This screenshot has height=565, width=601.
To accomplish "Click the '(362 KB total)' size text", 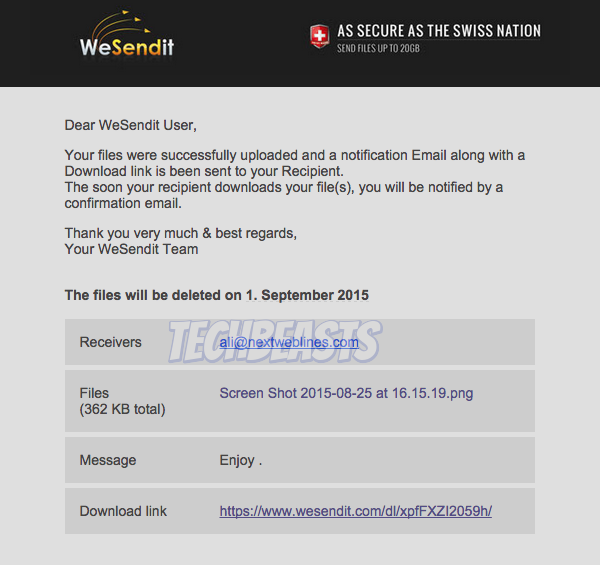I will click(122, 409).
